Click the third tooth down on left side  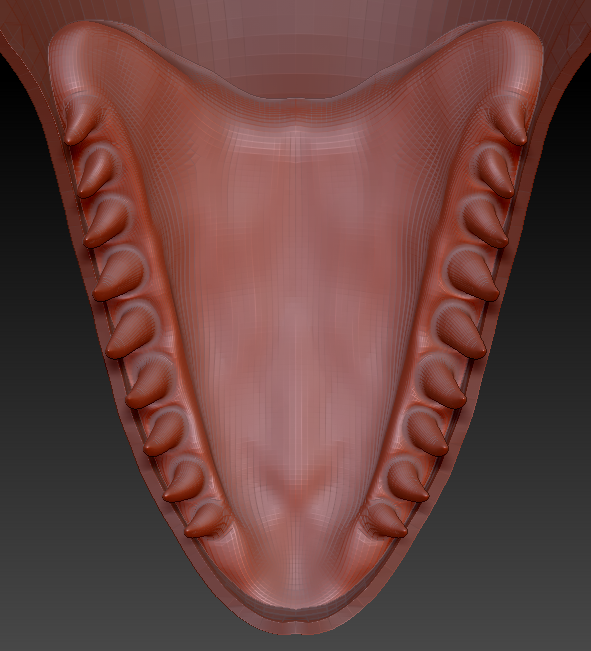point(106,223)
